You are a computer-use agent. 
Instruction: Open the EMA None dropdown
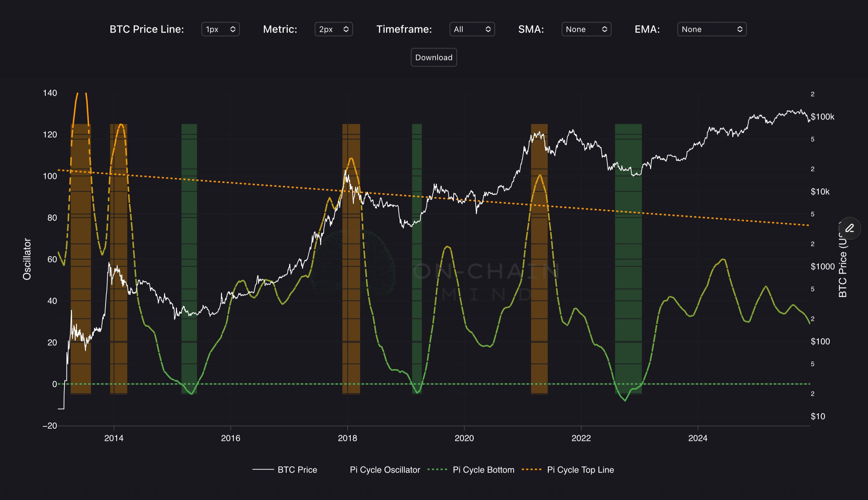(712, 29)
